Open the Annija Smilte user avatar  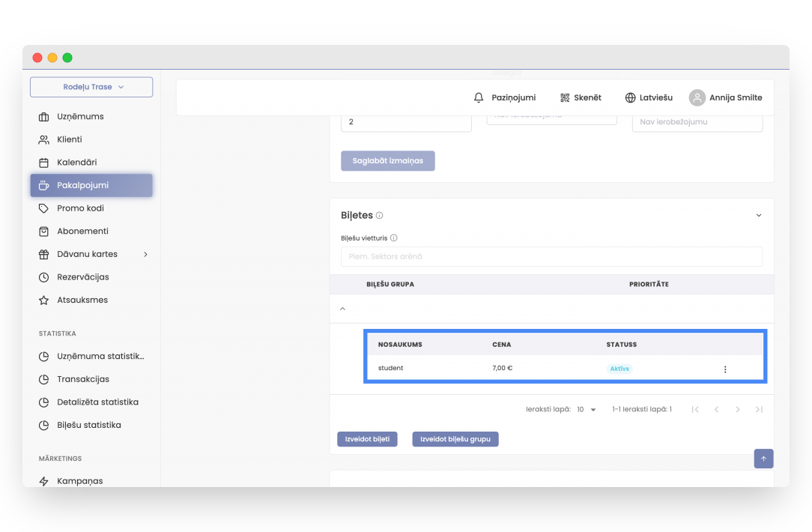pos(697,97)
